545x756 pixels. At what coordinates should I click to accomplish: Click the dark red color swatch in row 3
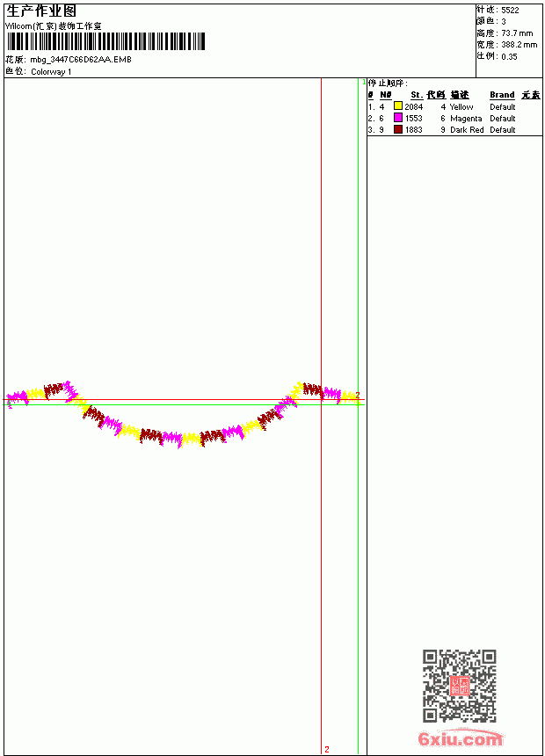pos(398,128)
